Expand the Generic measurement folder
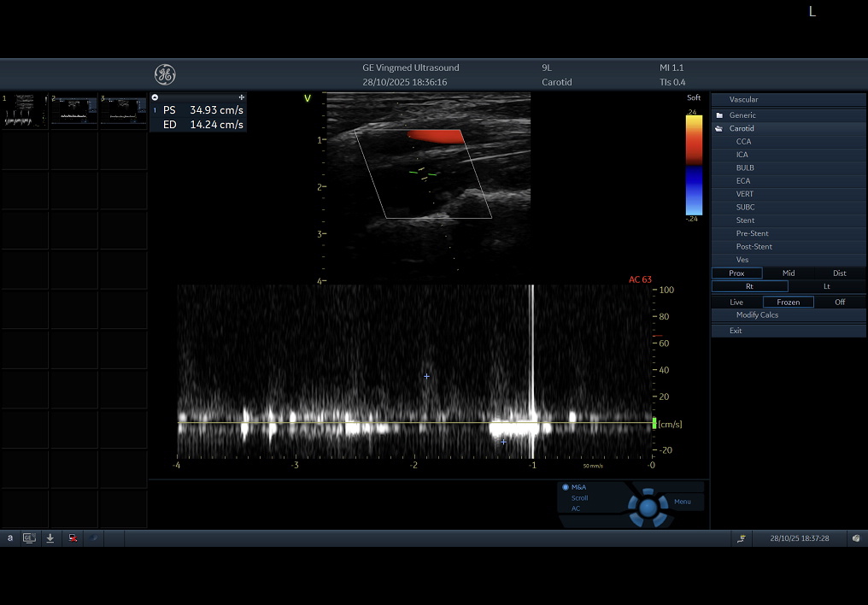 (x=742, y=115)
